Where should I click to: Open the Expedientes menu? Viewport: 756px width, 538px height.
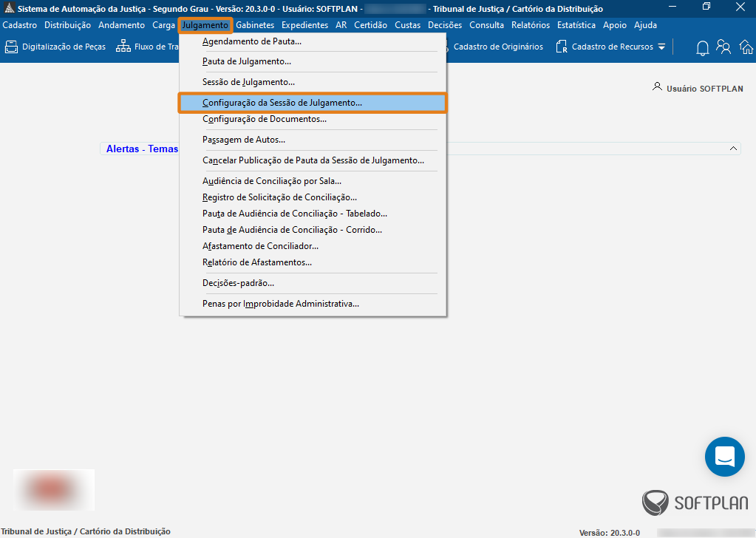pyautogui.click(x=304, y=25)
